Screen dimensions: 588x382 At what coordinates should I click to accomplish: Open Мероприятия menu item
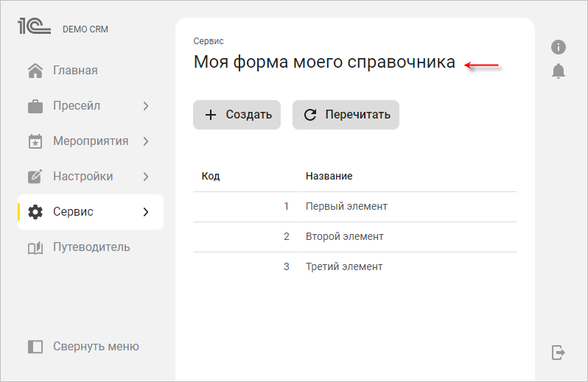pos(91,141)
